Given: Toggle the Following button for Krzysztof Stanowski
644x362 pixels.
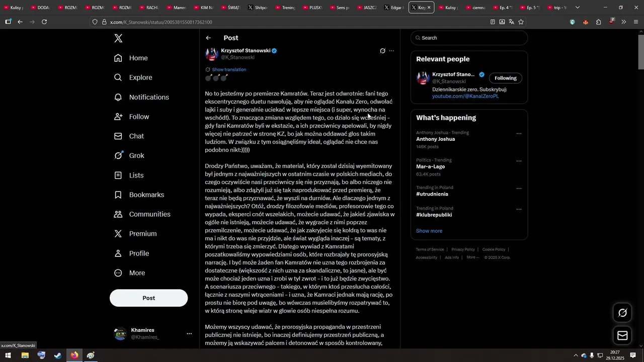Looking at the screenshot, I should (x=505, y=78).
